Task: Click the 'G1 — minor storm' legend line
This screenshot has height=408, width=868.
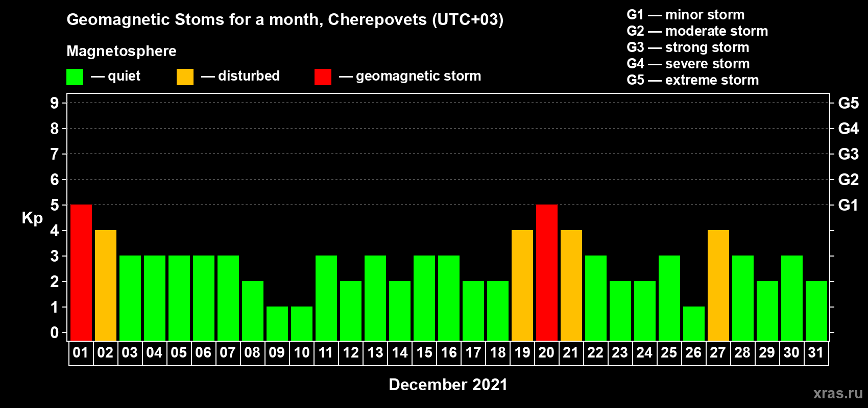Action: click(x=686, y=15)
